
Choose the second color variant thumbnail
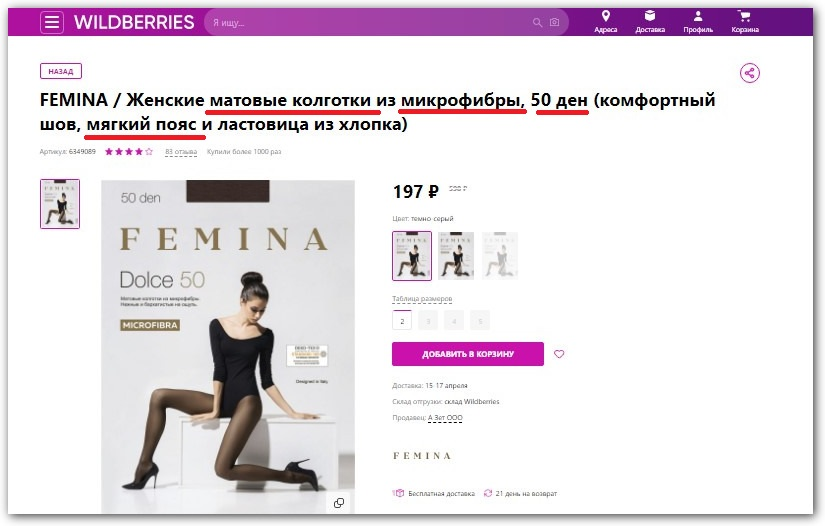(456, 256)
